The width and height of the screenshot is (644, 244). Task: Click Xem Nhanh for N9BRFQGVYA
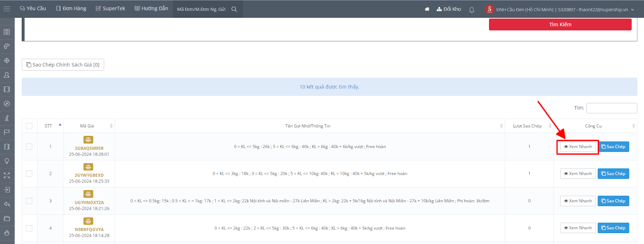pyautogui.click(x=578, y=228)
